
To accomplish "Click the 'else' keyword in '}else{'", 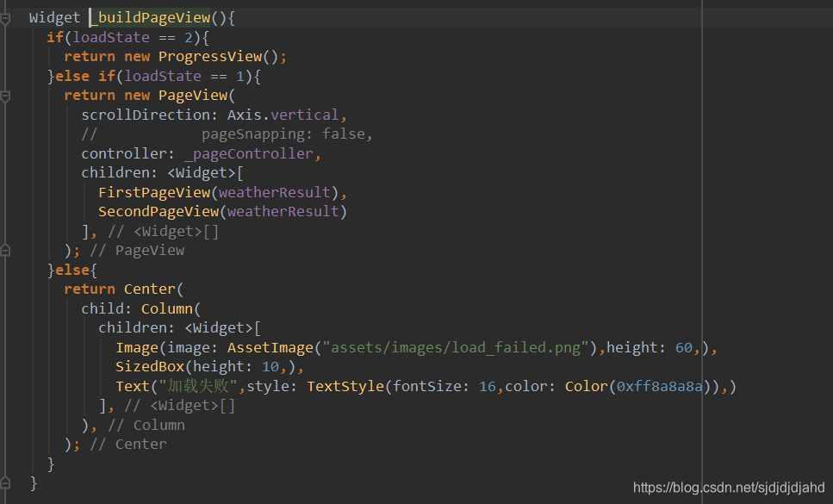I will pos(72,271).
